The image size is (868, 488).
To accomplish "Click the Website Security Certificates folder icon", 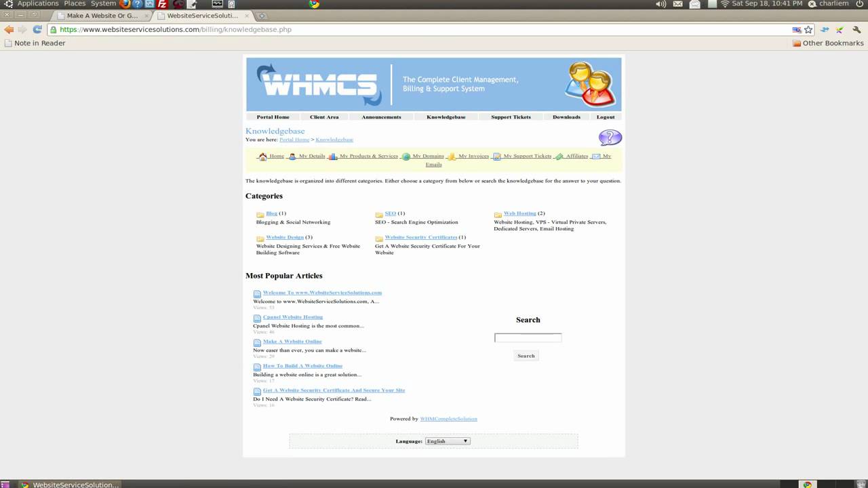I will 379,239.
